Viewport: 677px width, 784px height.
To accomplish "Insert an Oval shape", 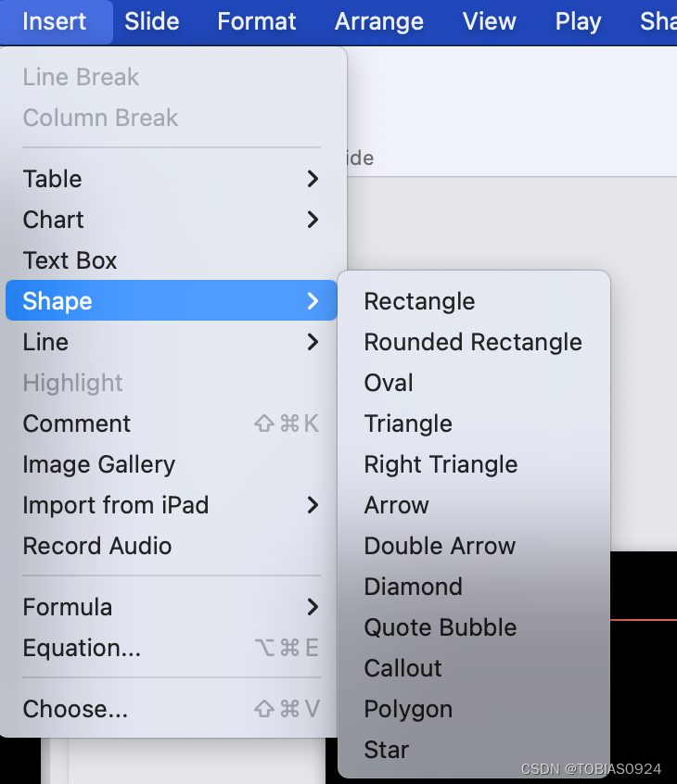I will (x=389, y=383).
